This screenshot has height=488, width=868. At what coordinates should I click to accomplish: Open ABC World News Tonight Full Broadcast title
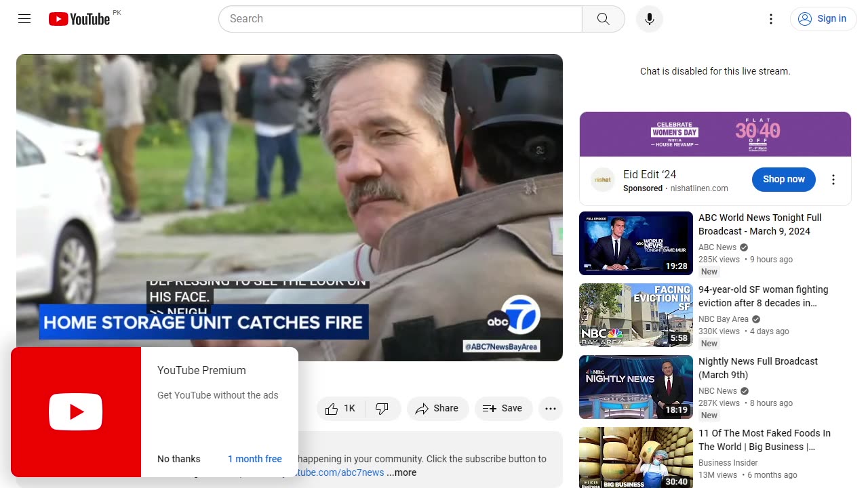pyautogui.click(x=760, y=224)
